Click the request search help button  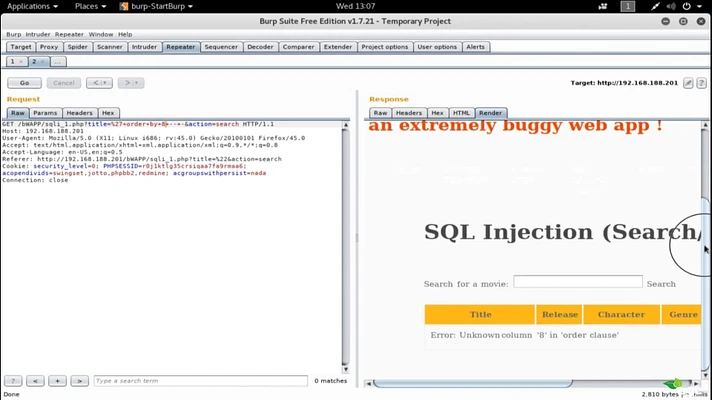(x=13, y=380)
